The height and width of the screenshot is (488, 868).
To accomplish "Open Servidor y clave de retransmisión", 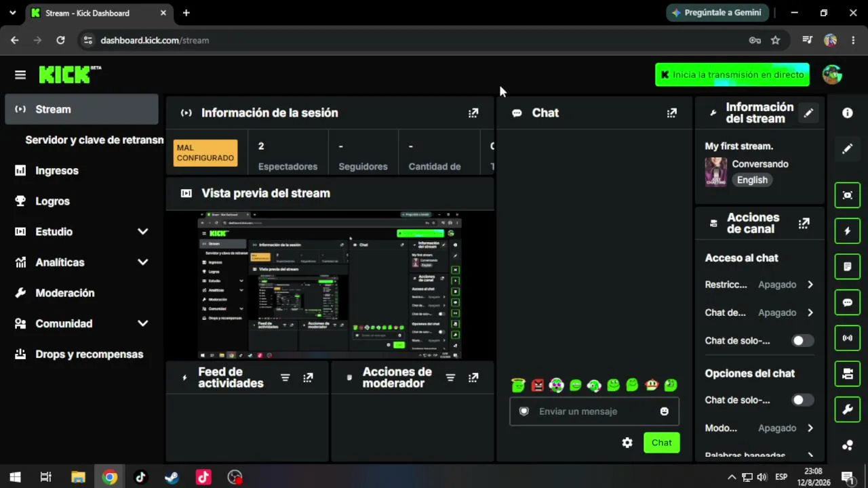I will [x=94, y=140].
